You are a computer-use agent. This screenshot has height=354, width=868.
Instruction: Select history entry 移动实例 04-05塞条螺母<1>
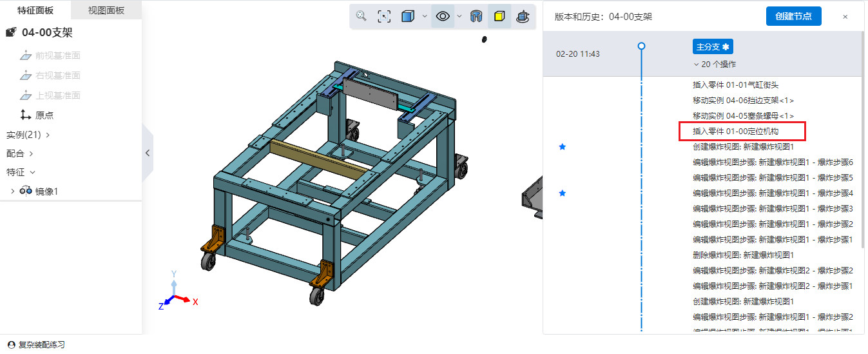tap(743, 116)
